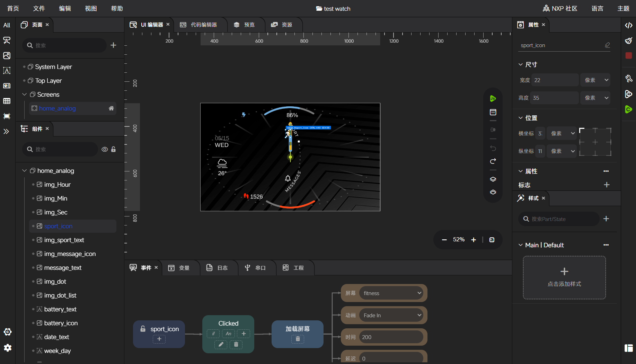636x364 pixels.
Task: Open height unit dropdown
Action: tap(595, 98)
